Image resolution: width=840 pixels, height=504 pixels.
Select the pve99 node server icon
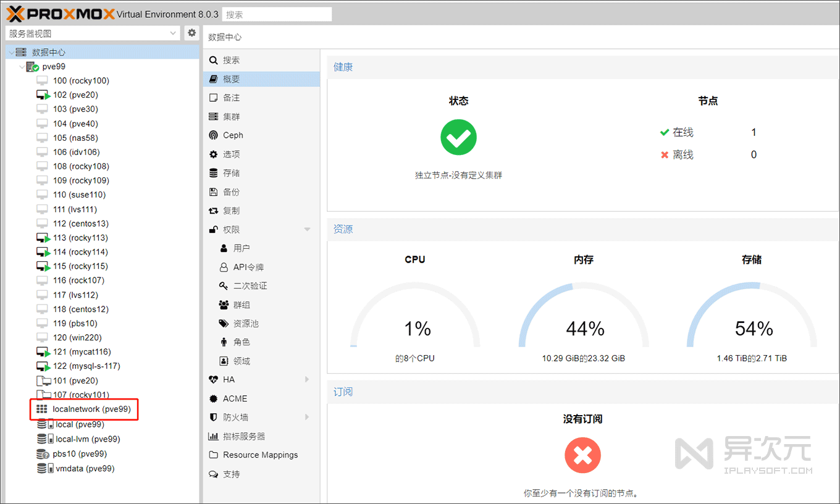click(x=32, y=67)
